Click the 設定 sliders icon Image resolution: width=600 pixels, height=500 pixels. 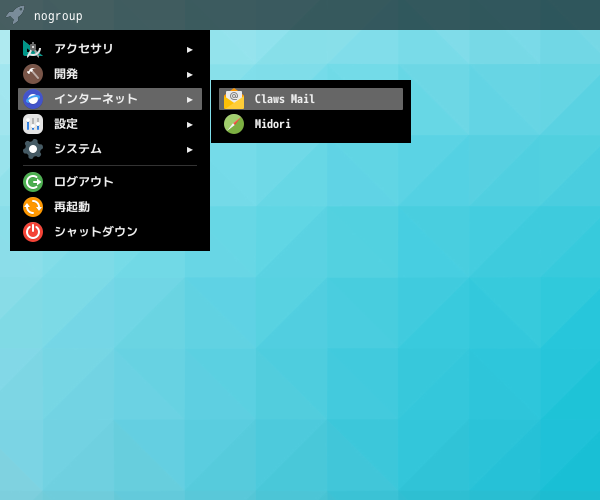coord(33,124)
